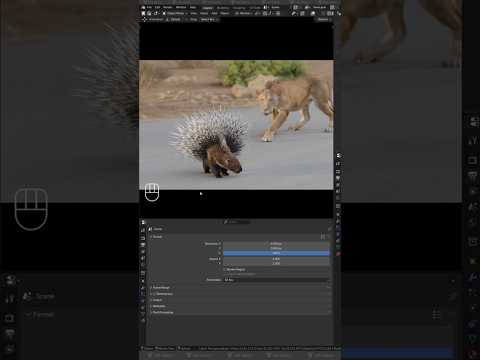Switch to the Layout workspace tab
Viewport: 480px width, 360px height.
(x=207, y=8)
